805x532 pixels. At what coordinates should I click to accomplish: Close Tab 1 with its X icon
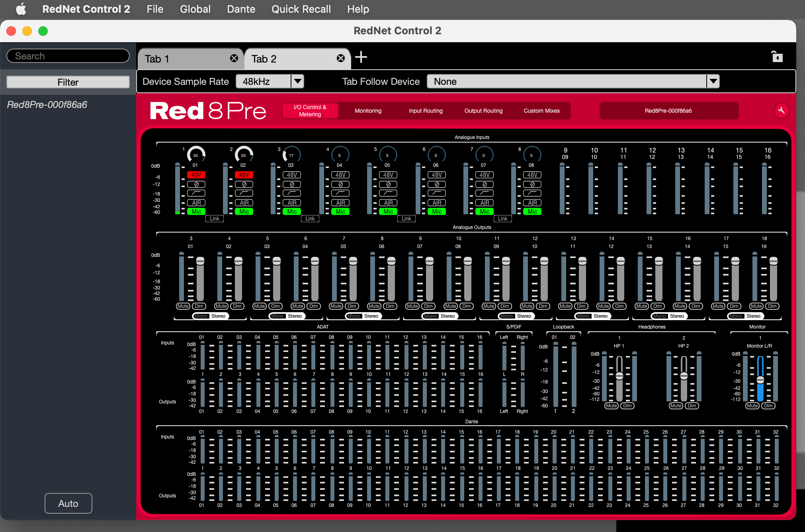tap(234, 58)
